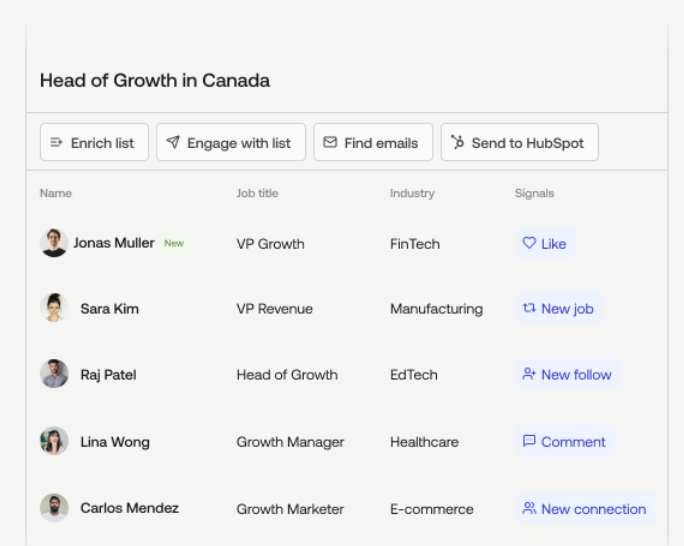
Task: Click the Signals column header
Action: pyautogui.click(x=534, y=193)
